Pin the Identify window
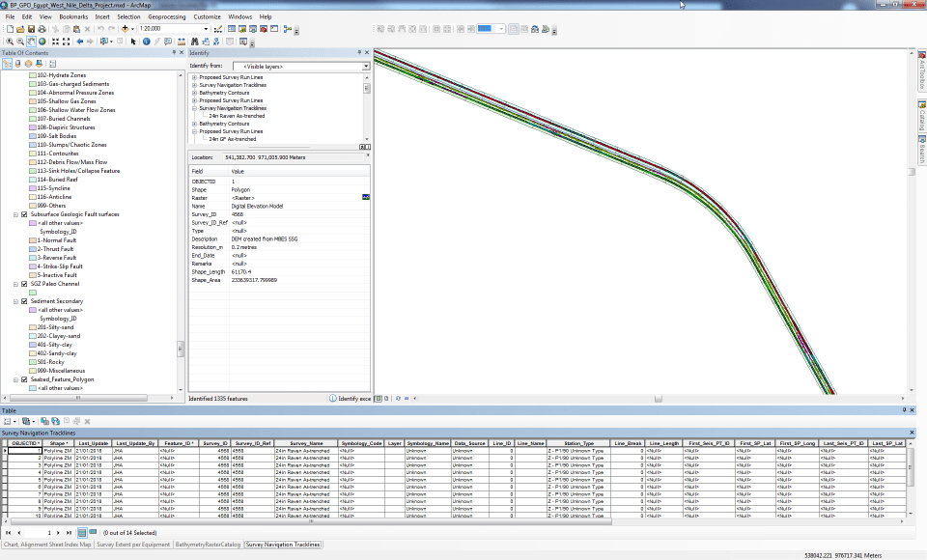Screen dimensions: 927x560 tap(360, 52)
